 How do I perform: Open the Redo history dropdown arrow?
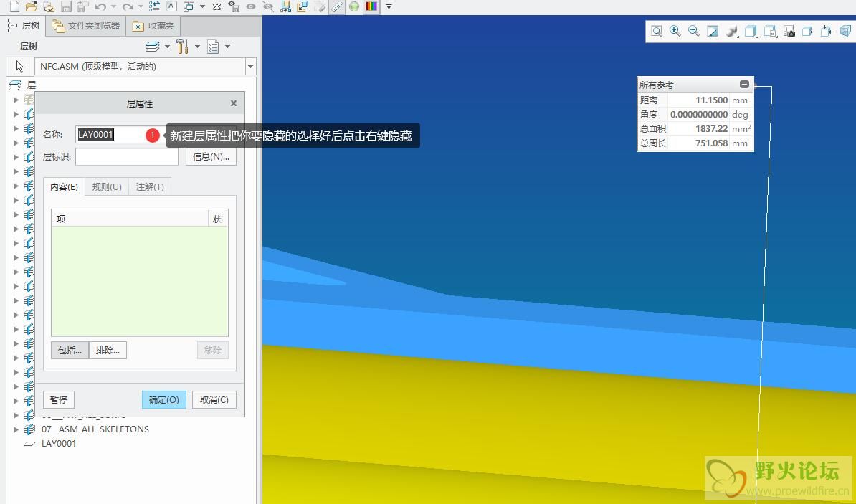coord(141,6)
